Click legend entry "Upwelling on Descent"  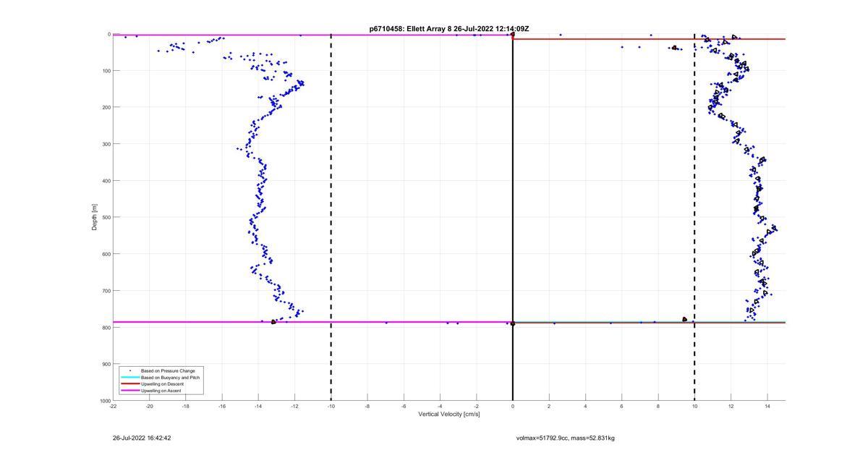pos(163,383)
